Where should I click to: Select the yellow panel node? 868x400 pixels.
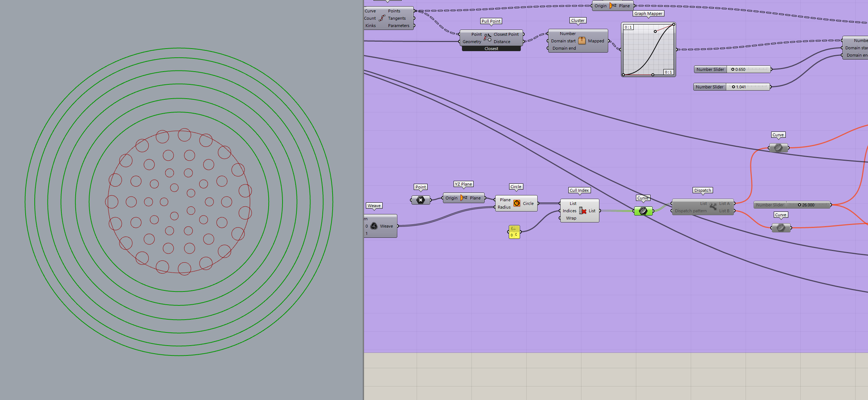pos(514,232)
